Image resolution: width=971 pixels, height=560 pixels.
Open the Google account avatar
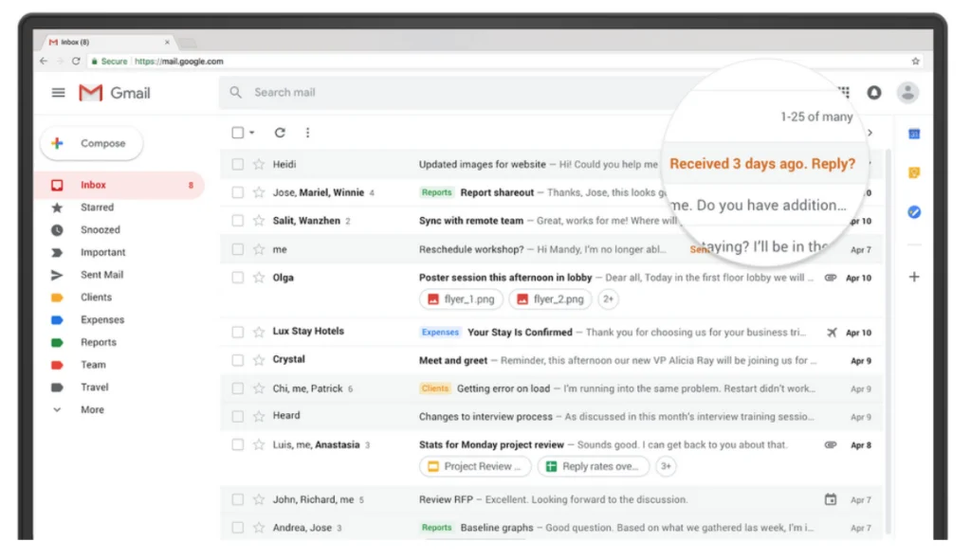click(x=907, y=93)
